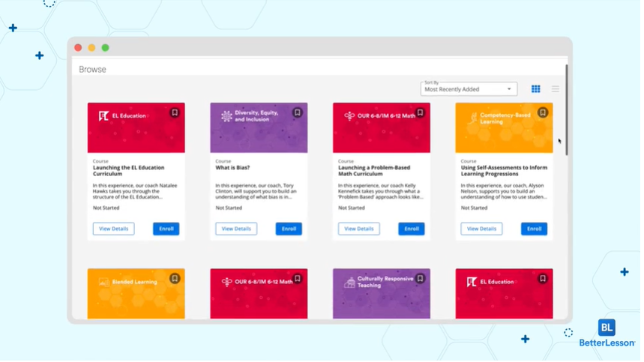Click the Culturally Responsive Teaching building icon

[x=352, y=283]
